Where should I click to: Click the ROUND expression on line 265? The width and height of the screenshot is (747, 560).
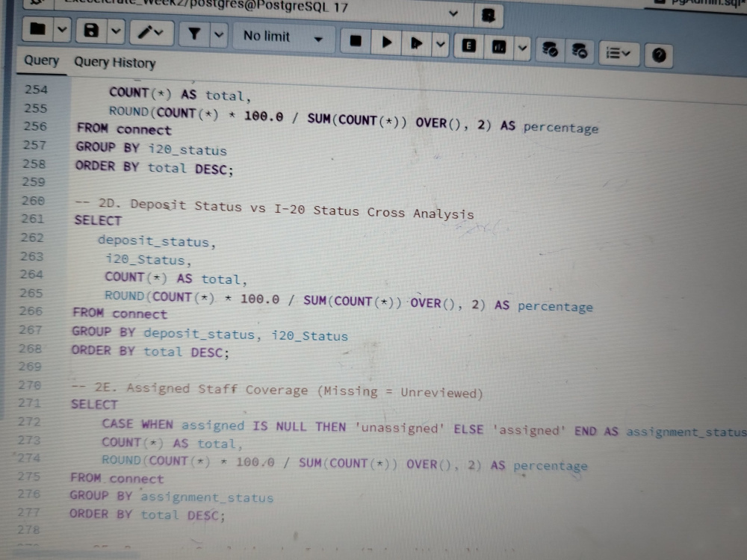tap(349, 302)
